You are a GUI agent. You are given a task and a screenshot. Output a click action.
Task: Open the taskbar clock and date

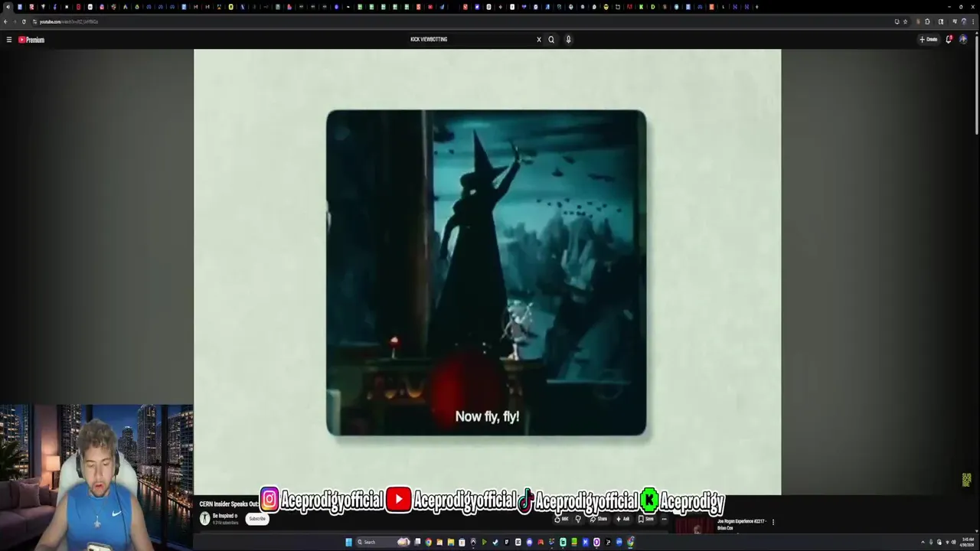click(968, 542)
